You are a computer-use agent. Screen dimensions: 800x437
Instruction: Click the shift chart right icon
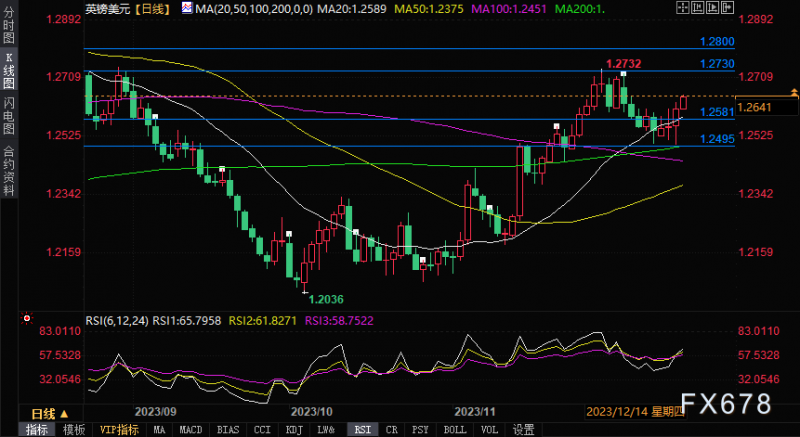(728, 8)
